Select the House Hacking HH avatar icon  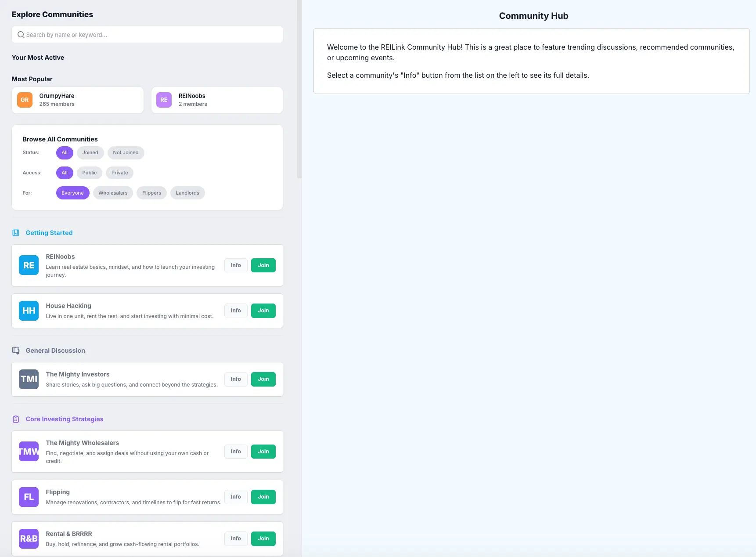(x=28, y=311)
